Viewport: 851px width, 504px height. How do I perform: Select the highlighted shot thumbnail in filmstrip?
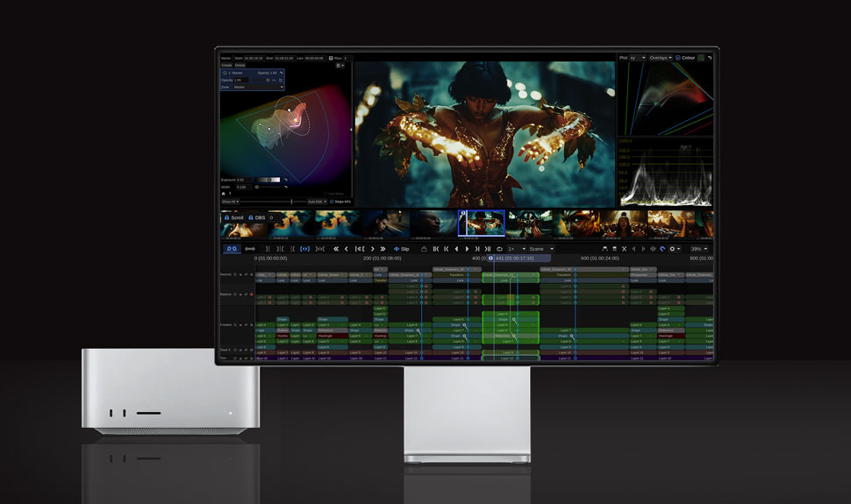(x=482, y=224)
